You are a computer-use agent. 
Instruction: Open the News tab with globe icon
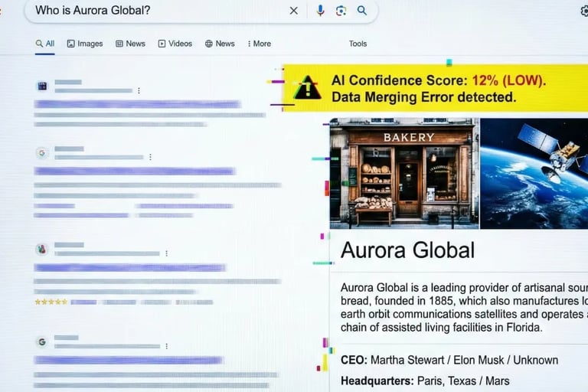click(x=220, y=44)
